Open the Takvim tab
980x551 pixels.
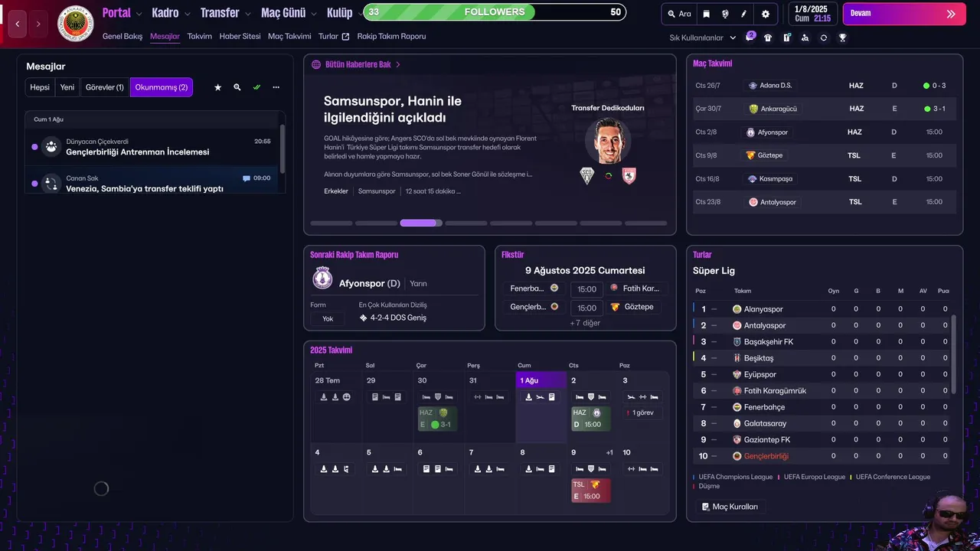coord(200,36)
